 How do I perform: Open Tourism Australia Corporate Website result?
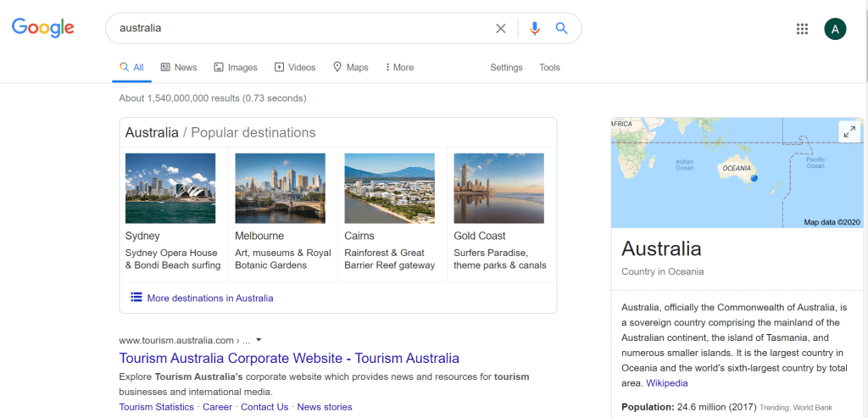tap(289, 358)
